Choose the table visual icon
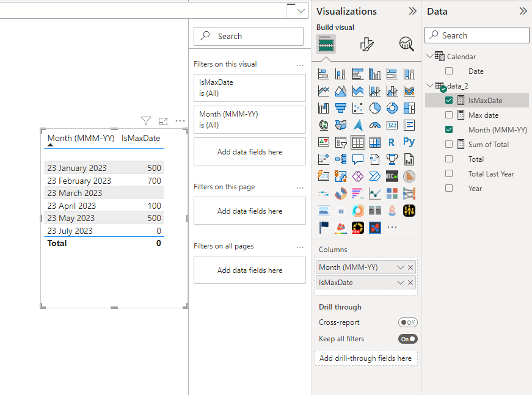The image size is (532, 395). pyautogui.click(x=357, y=142)
